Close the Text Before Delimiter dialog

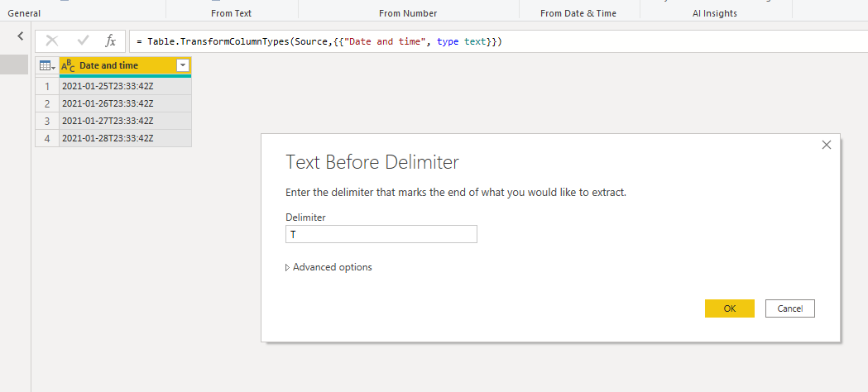tap(827, 145)
